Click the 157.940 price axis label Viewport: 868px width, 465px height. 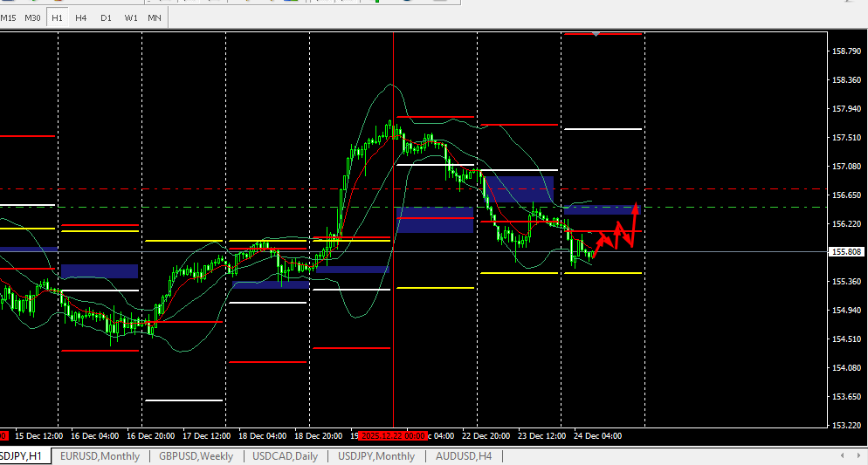[x=847, y=108]
